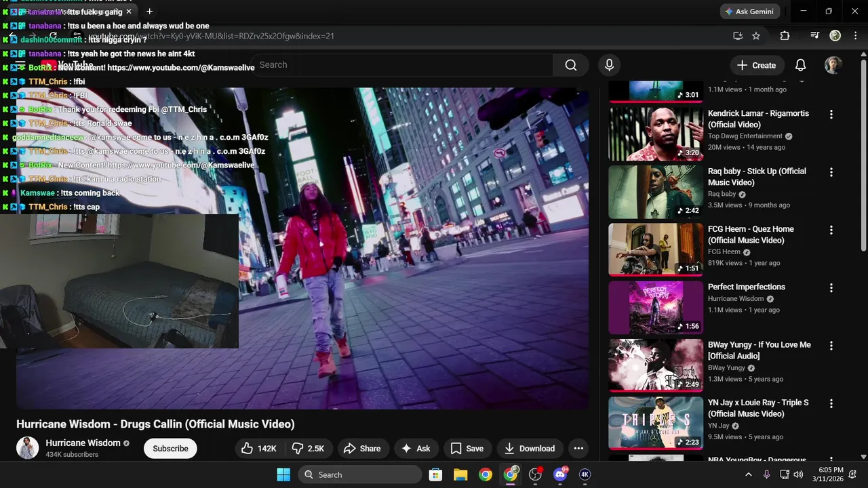Screen dimensions: 868x488
Task: Click the Ask button below the video
Action: click(x=416, y=449)
